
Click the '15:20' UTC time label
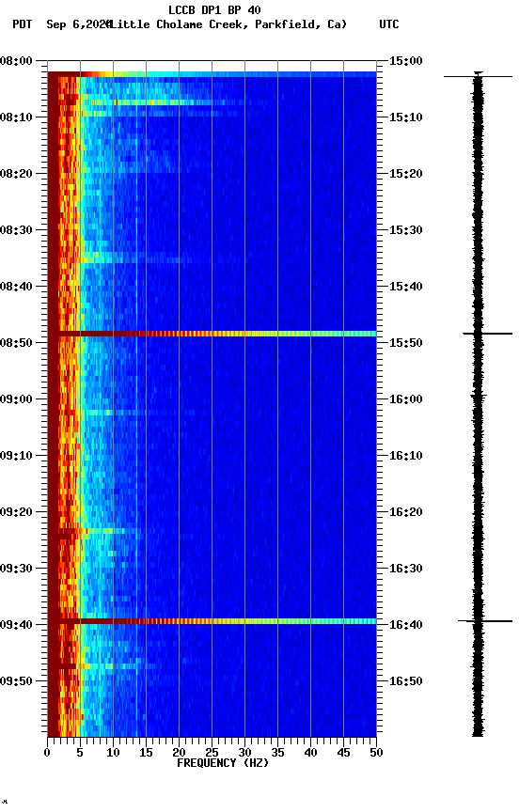pos(406,174)
